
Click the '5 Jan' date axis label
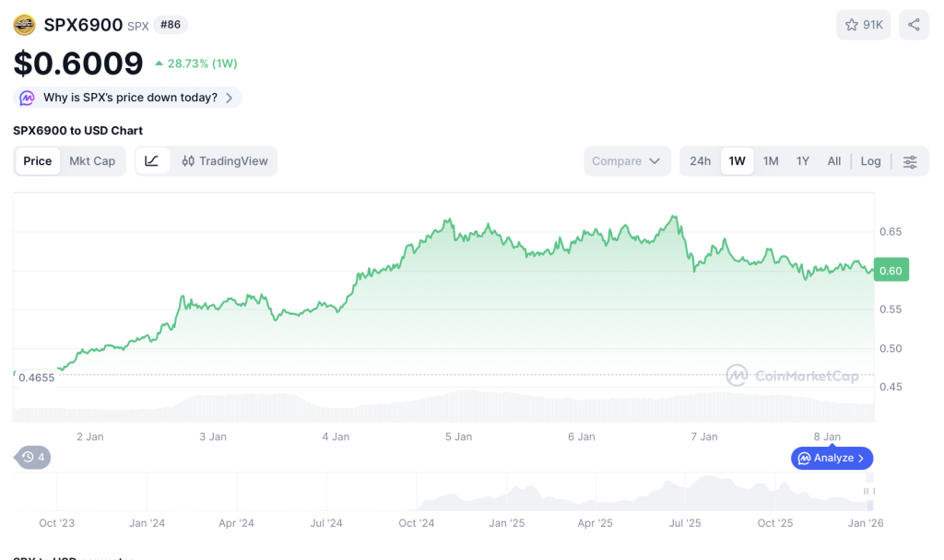click(x=458, y=437)
